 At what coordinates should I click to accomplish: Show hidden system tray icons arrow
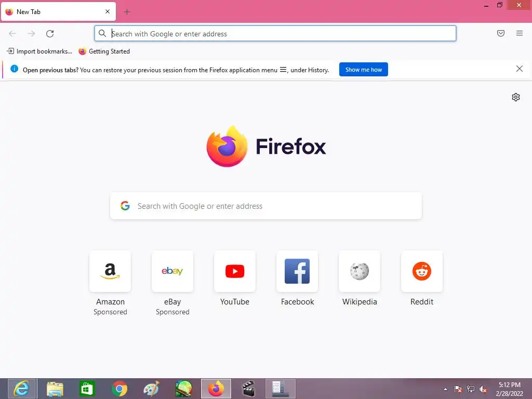click(445, 389)
